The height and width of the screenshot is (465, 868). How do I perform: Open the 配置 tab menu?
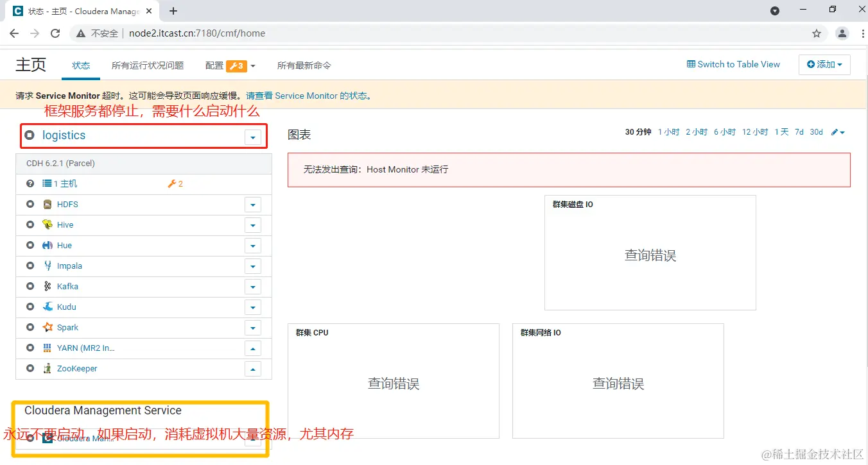[230, 65]
